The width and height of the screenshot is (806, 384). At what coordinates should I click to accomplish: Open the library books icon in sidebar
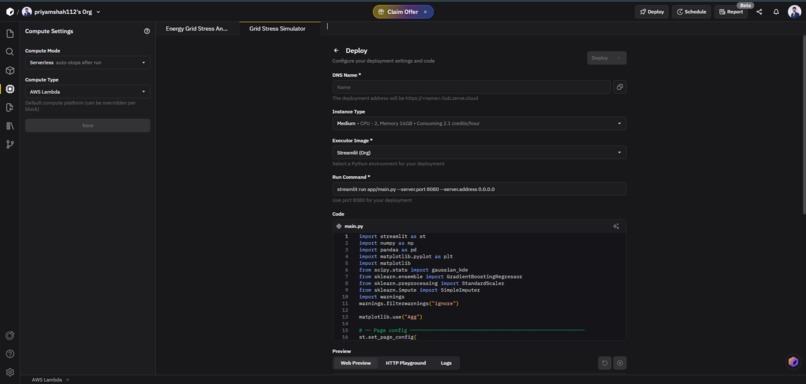tap(10, 126)
